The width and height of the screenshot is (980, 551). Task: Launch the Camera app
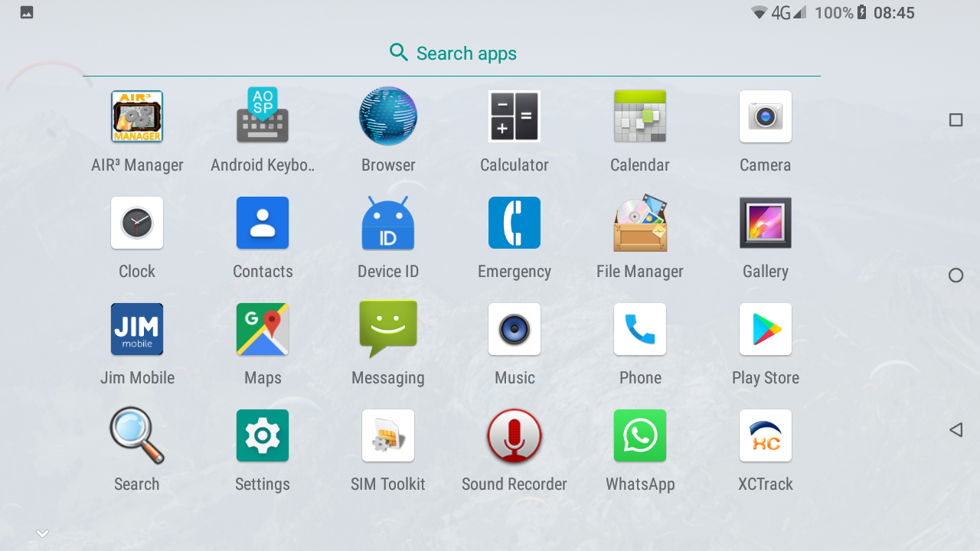coord(766,116)
